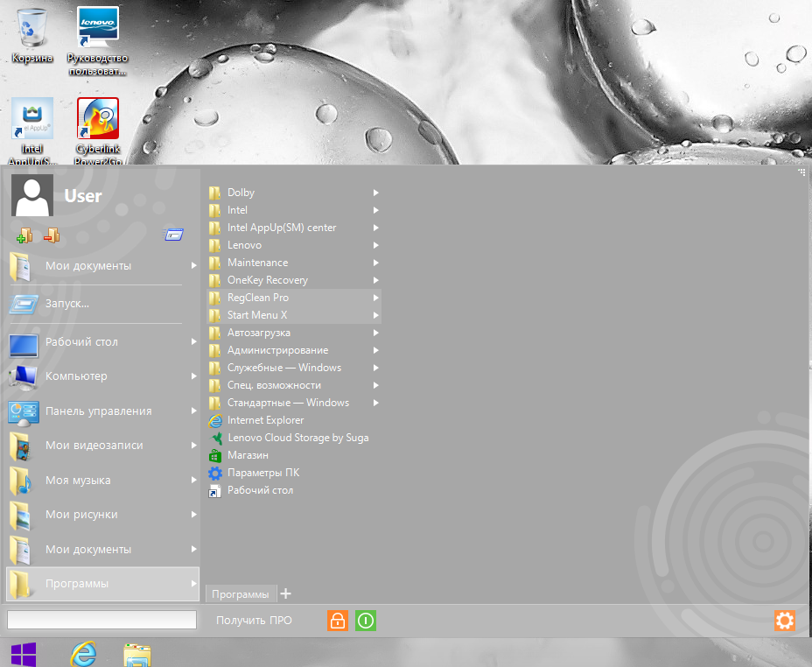
Task: Expand arrow next to Мои рисунки
Action: click(193, 514)
